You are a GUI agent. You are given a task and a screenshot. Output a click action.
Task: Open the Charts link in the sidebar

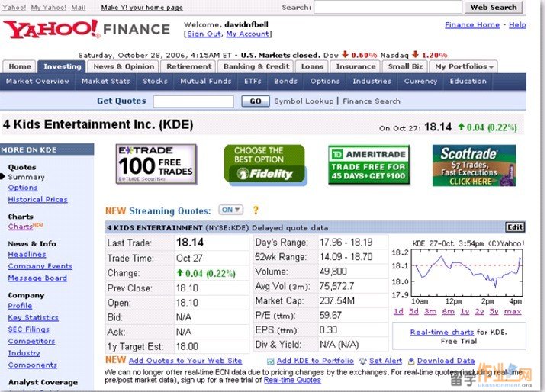pyautogui.click(x=21, y=227)
